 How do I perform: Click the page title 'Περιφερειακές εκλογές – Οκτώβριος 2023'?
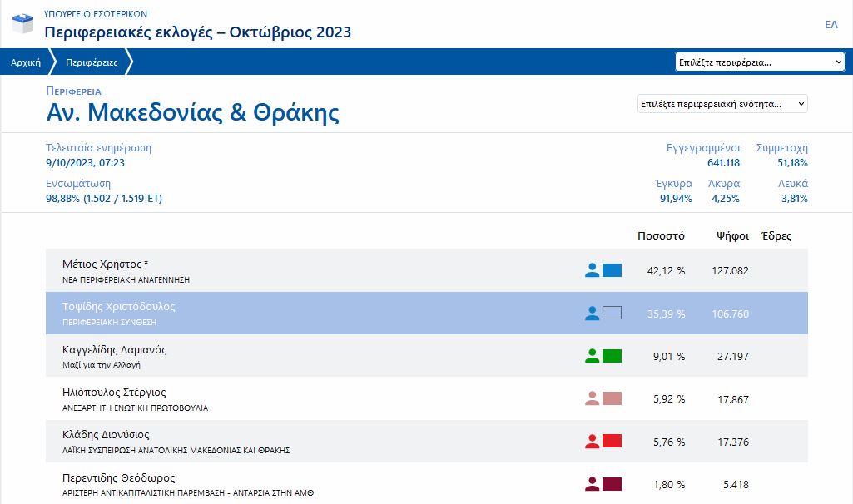pyautogui.click(x=197, y=32)
